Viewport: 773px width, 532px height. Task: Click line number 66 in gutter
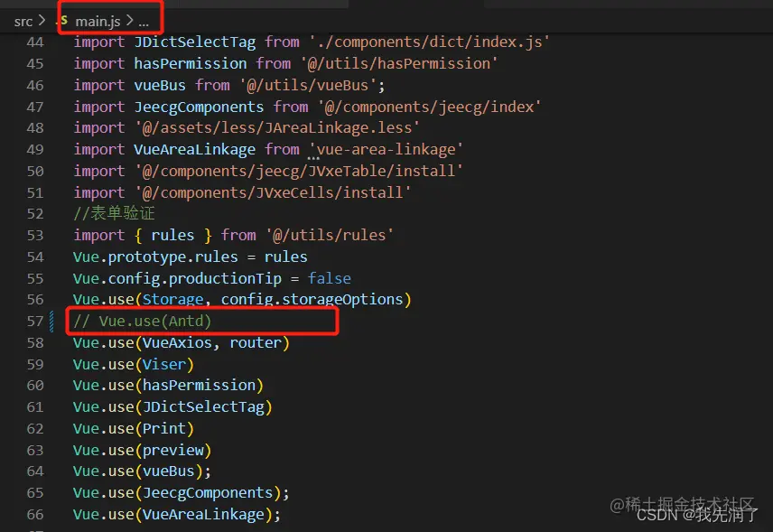[35, 515]
